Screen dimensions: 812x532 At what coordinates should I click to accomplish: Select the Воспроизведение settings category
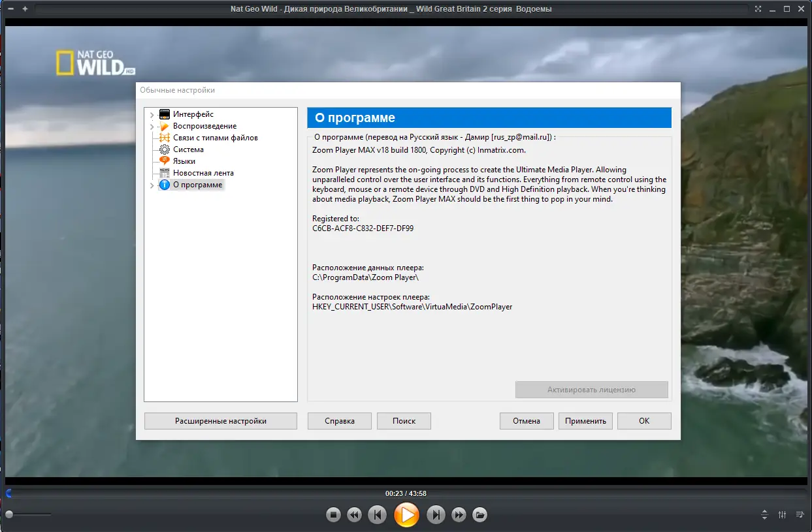[204, 126]
